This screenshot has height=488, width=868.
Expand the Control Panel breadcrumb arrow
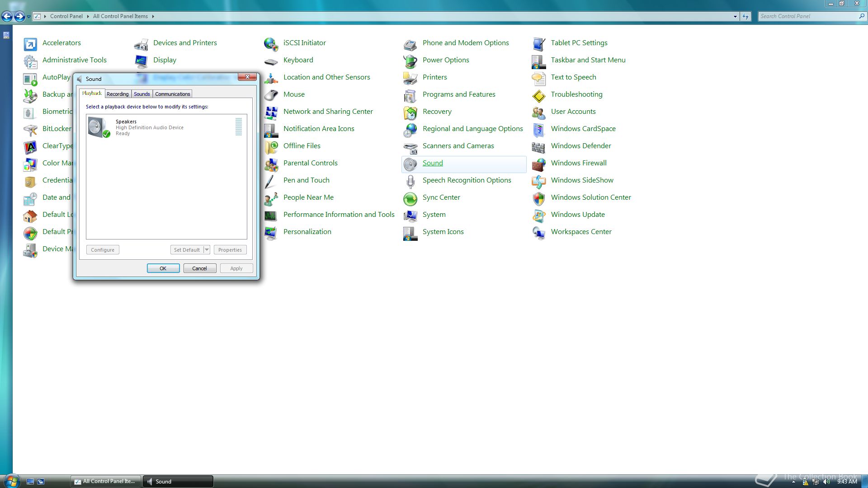point(88,16)
